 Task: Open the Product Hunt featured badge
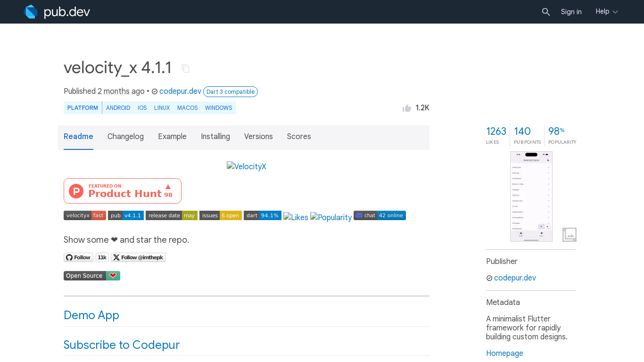point(123,191)
